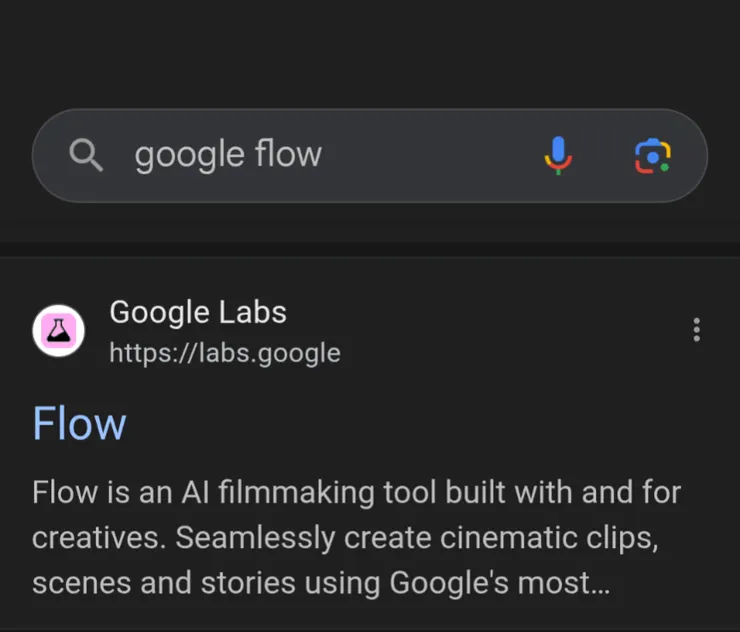Tap the microphone voice search icon
The image size is (740, 632).
pos(558,155)
